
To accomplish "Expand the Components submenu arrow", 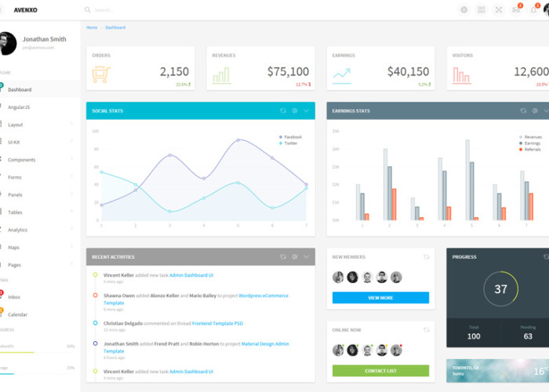I will tap(72, 158).
